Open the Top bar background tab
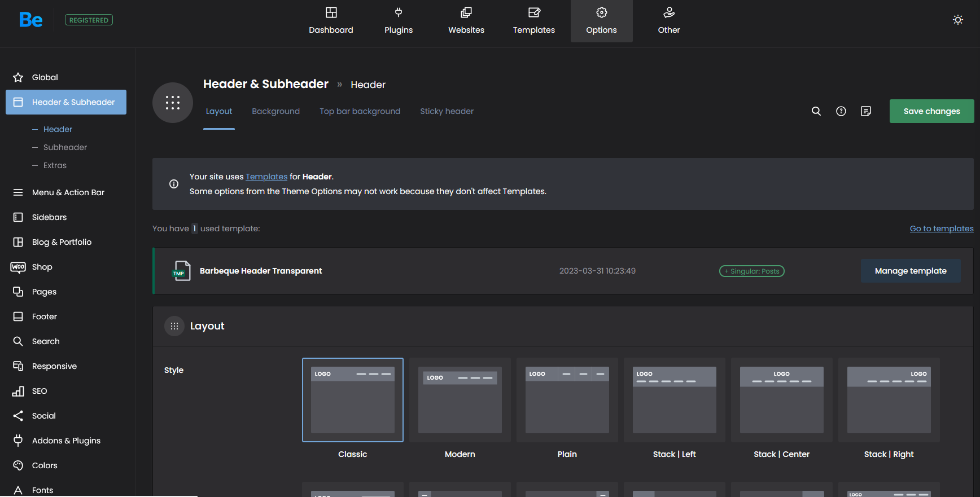Image resolution: width=980 pixels, height=497 pixels. pos(360,112)
